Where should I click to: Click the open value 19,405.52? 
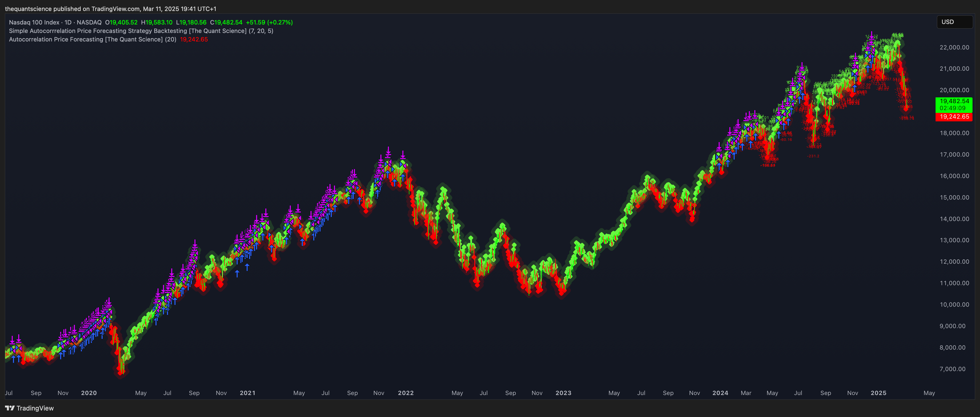point(124,22)
